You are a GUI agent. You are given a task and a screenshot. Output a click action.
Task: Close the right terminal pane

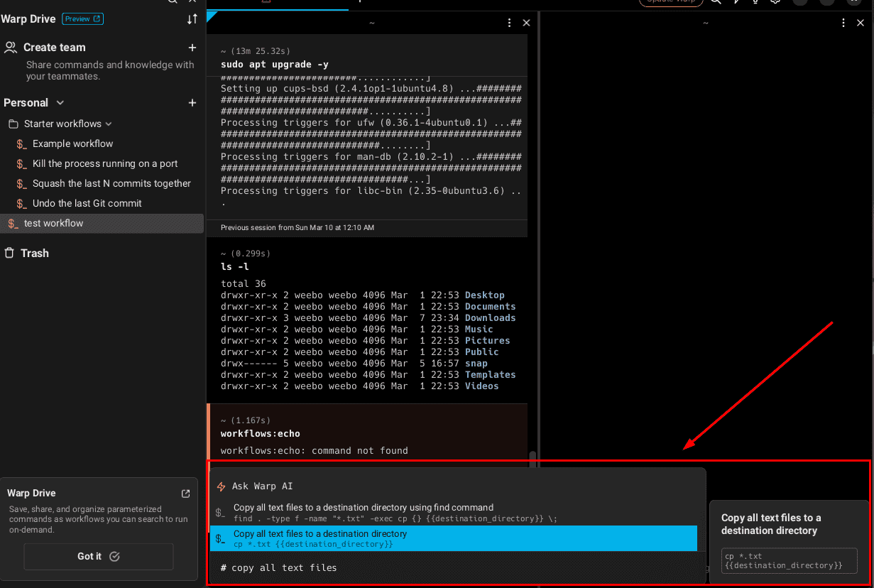click(860, 23)
